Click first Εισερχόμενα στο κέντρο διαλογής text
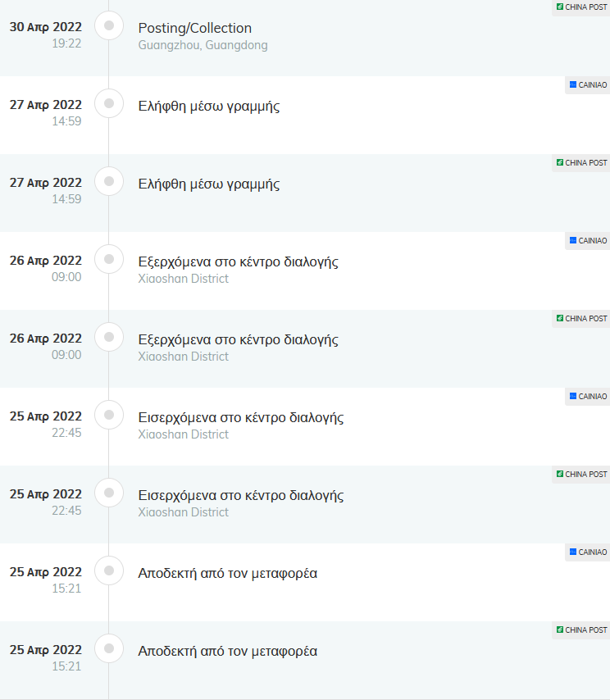The image size is (610, 700). (x=241, y=418)
